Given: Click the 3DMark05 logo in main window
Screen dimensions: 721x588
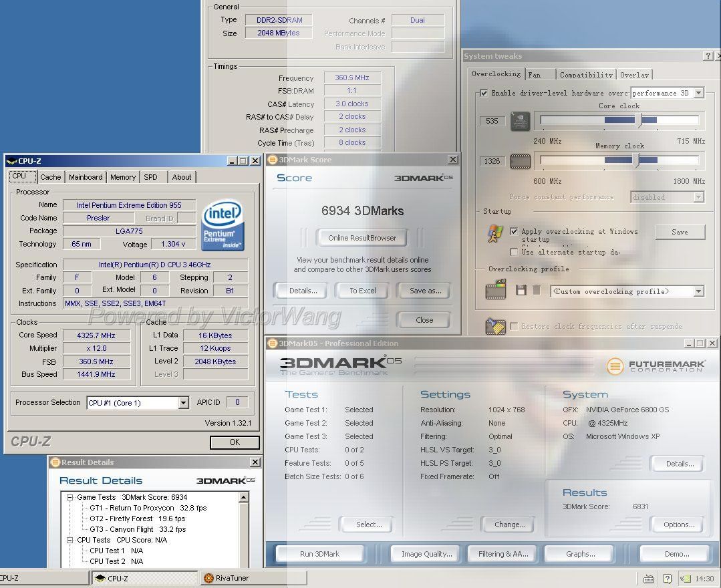Looking at the screenshot, I should pyautogui.click(x=341, y=365).
